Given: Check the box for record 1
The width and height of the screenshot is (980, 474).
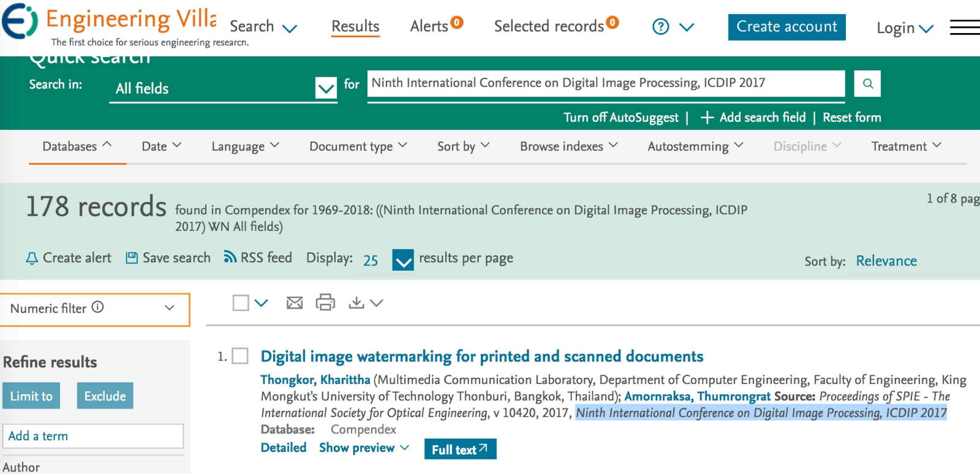Looking at the screenshot, I should tap(240, 356).
